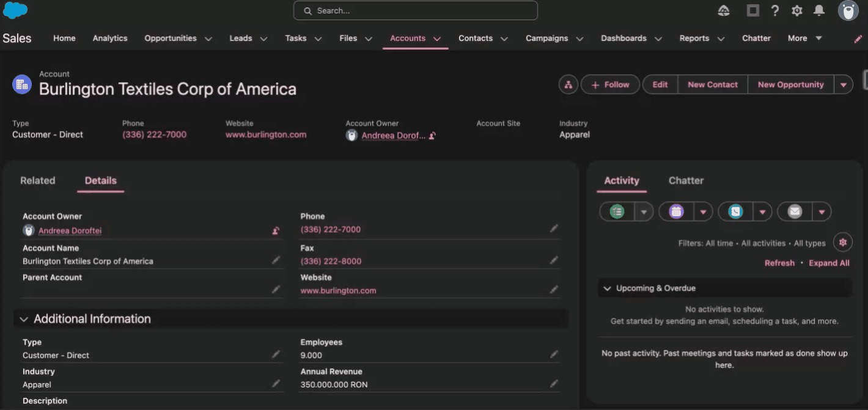Open notifications bell
Viewport: 868px width, 410px height.
(x=819, y=10)
